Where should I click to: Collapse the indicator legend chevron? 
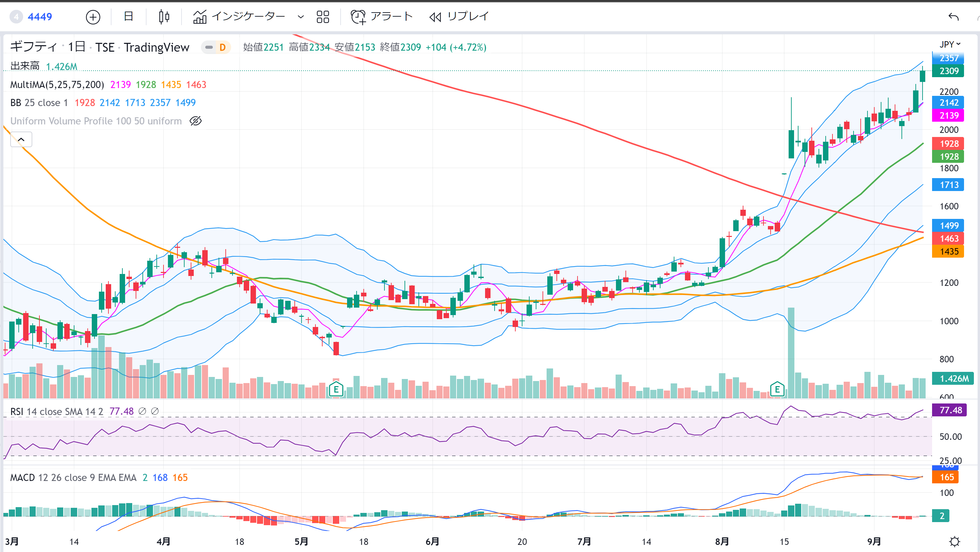pos(21,140)
